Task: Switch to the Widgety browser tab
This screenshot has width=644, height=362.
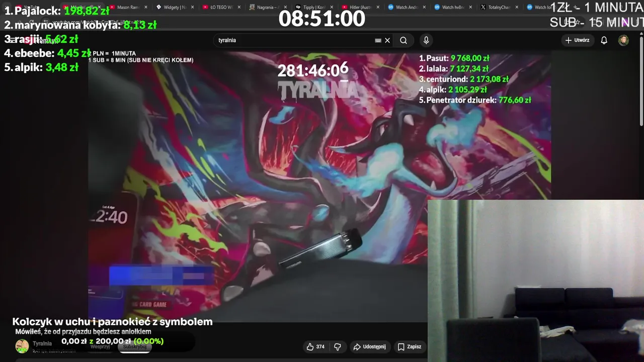Action: pyautogui.click(x=174, y=7)
